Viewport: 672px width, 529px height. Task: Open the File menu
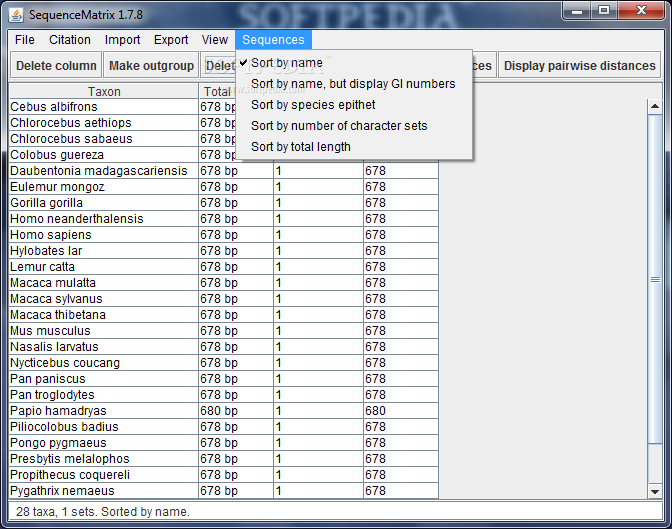coord(24,40)
